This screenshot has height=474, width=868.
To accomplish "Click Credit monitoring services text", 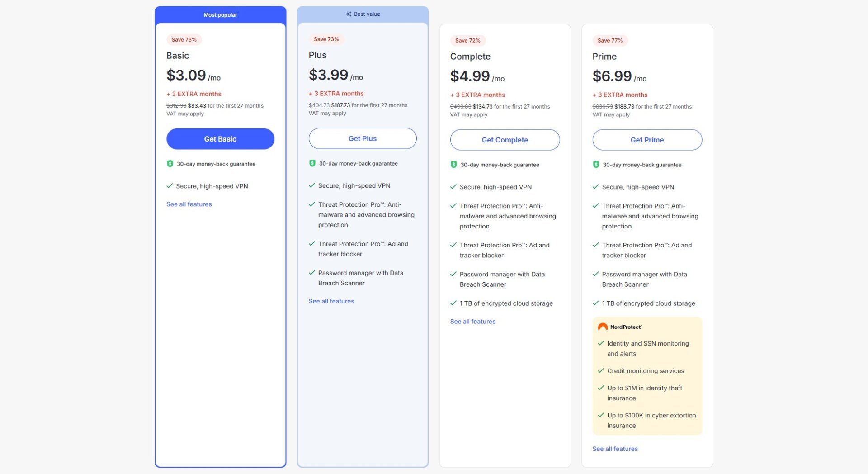I will [x=646, y=371].
